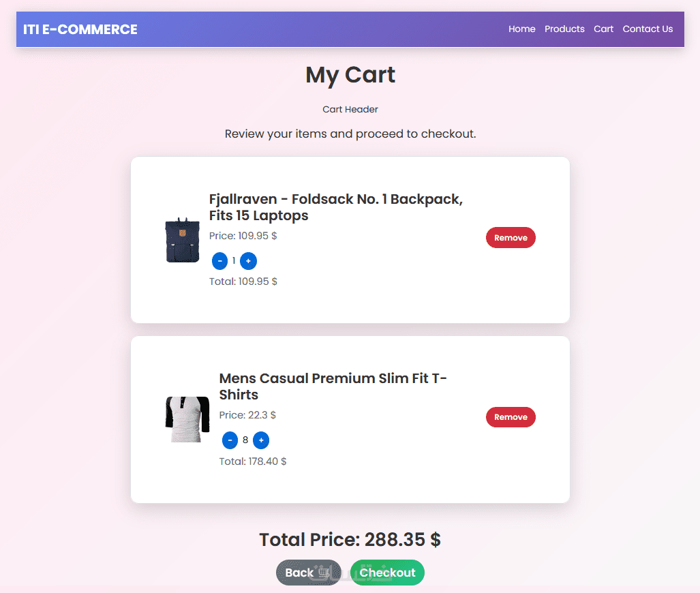Click the T-shirt quantity value 8
This screenshot has width=700, height=593.
tap(245, 440)
